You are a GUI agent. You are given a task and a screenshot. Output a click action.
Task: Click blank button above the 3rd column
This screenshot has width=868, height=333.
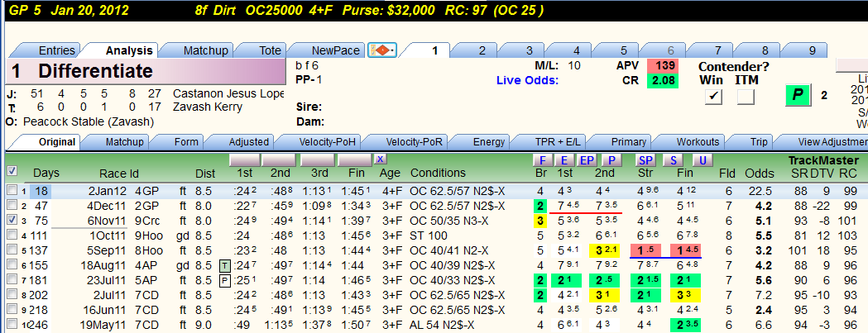pos(318,160)
